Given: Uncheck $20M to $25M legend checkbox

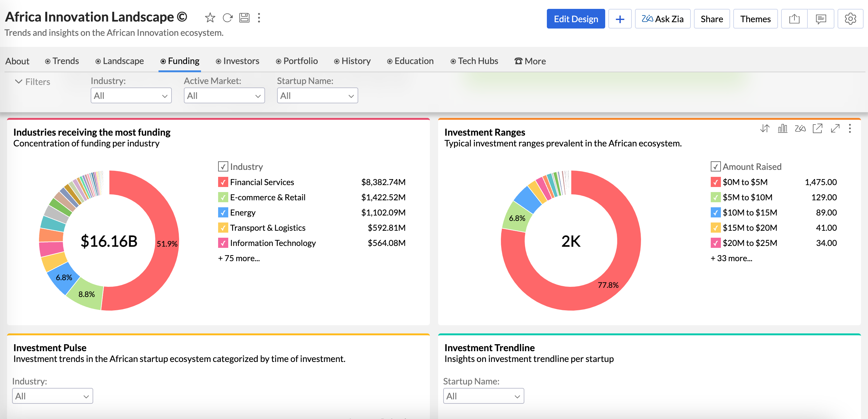Looking at the screenshot, I should [x=716, y=243].
